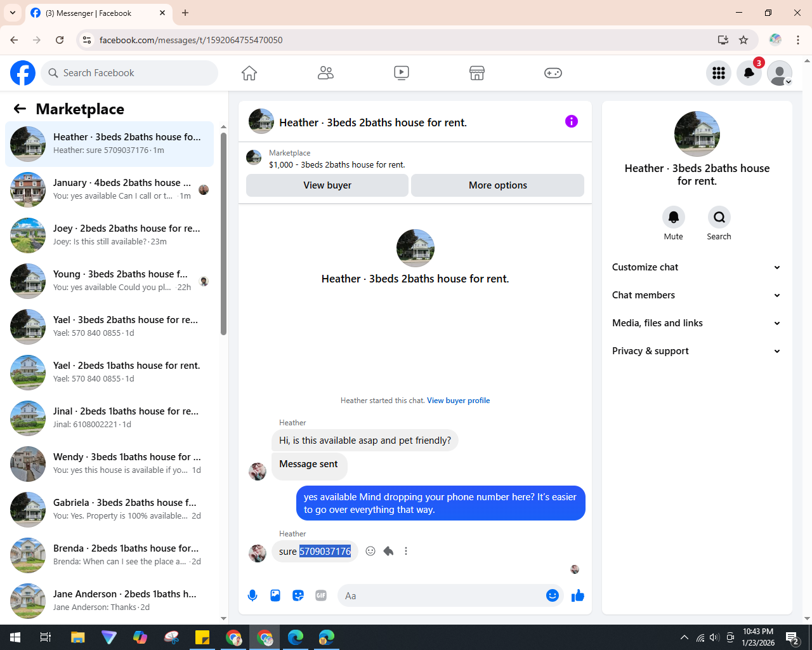Send a thumbs-up like

point(578,595)
